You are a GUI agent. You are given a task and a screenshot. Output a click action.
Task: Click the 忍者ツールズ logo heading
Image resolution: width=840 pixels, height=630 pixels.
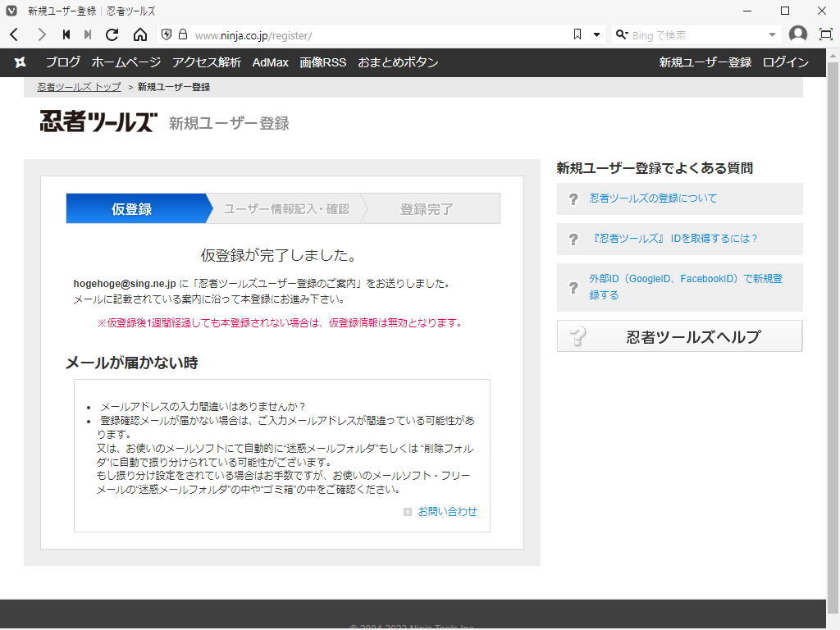[x=98, y=121]
